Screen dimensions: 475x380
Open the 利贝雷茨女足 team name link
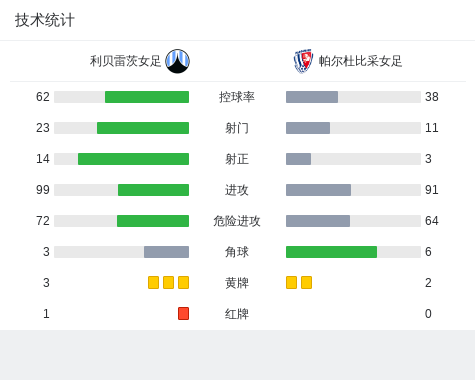click(x=125, y=61)
